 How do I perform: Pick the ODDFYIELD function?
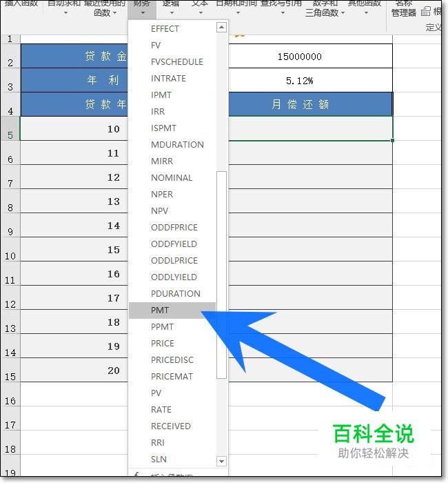[172, 244]
